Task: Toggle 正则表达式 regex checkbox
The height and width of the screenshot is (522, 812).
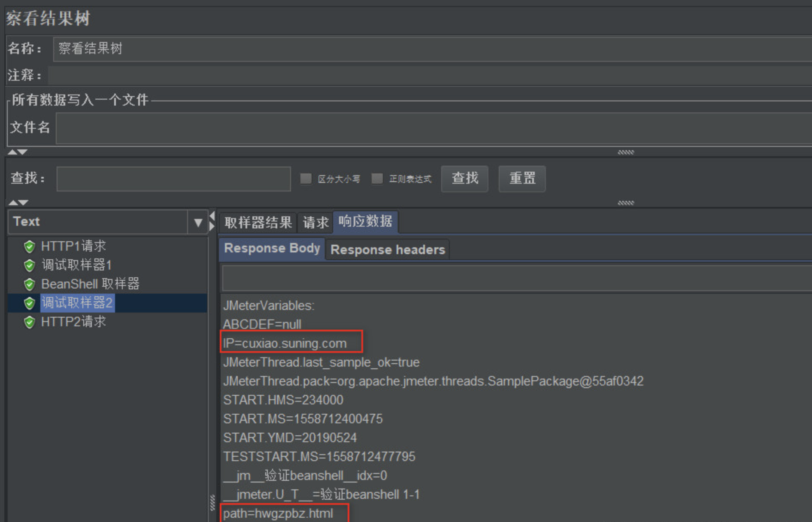Action: click(x=377, y=179)
